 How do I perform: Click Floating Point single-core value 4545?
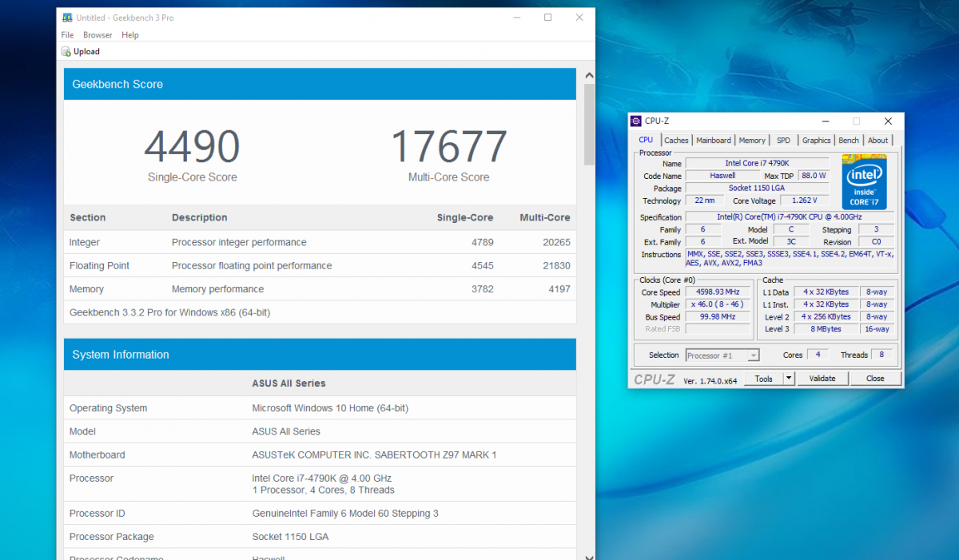click(482, 266)
